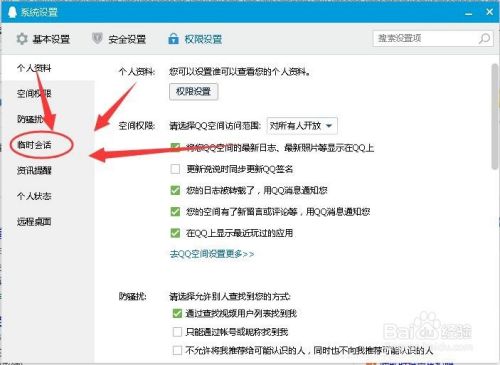500x365 pixels.
Task: Select 个人资料 in the sidebar
Action: [x=34, y=68]
